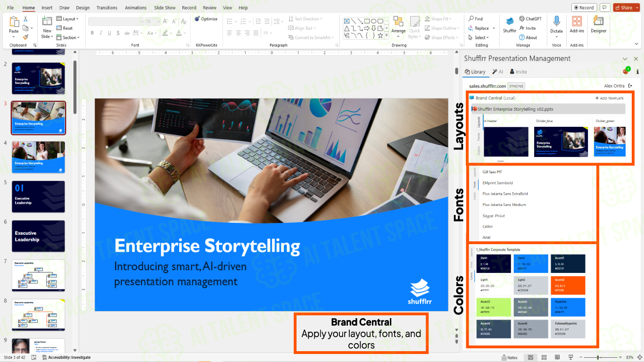Launch ChatGPT from the Manage group

530,19
